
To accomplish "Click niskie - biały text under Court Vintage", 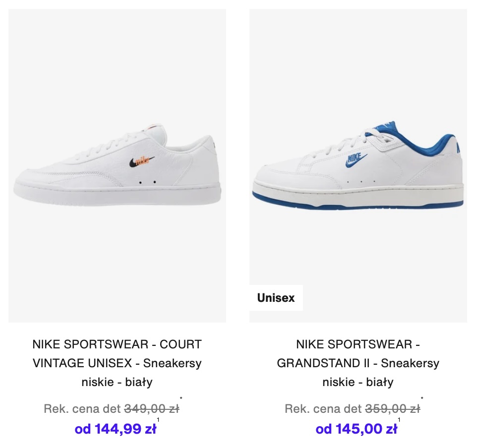I will click(x=117, y=382).
